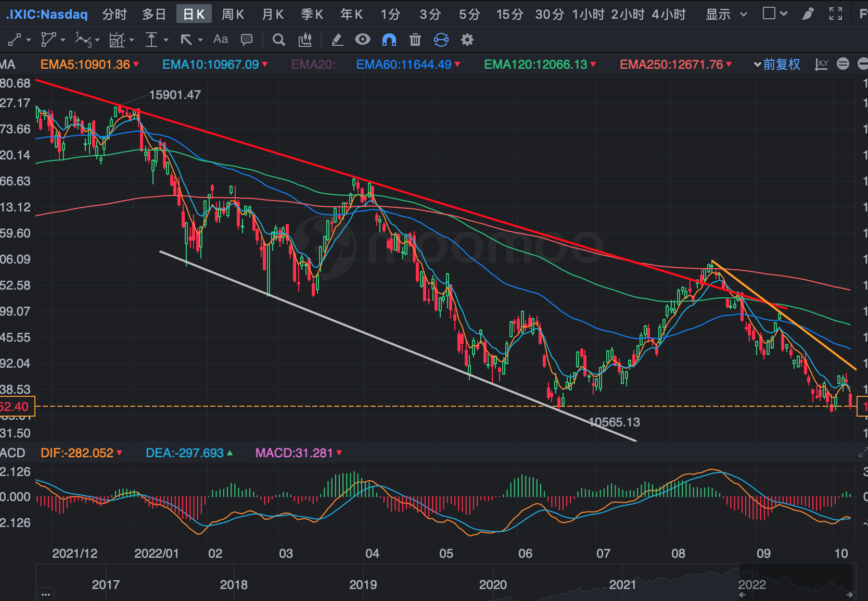Click the magnifier zoom tool
This screenshot has height=601, width=868.
tap(279, 40)
